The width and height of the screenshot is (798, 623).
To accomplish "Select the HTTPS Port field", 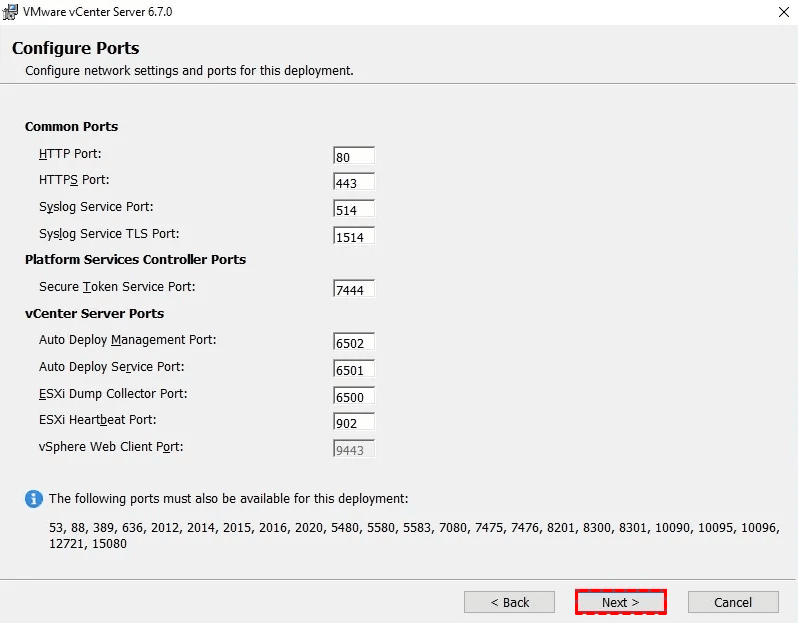I will click(354, 182).
